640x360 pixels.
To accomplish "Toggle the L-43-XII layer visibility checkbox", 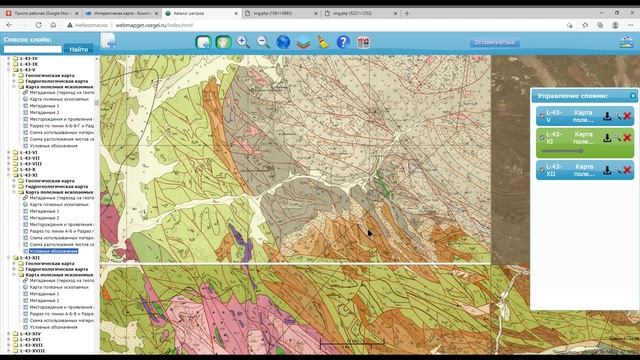I will pyautogui.click(x=542, y=170).
